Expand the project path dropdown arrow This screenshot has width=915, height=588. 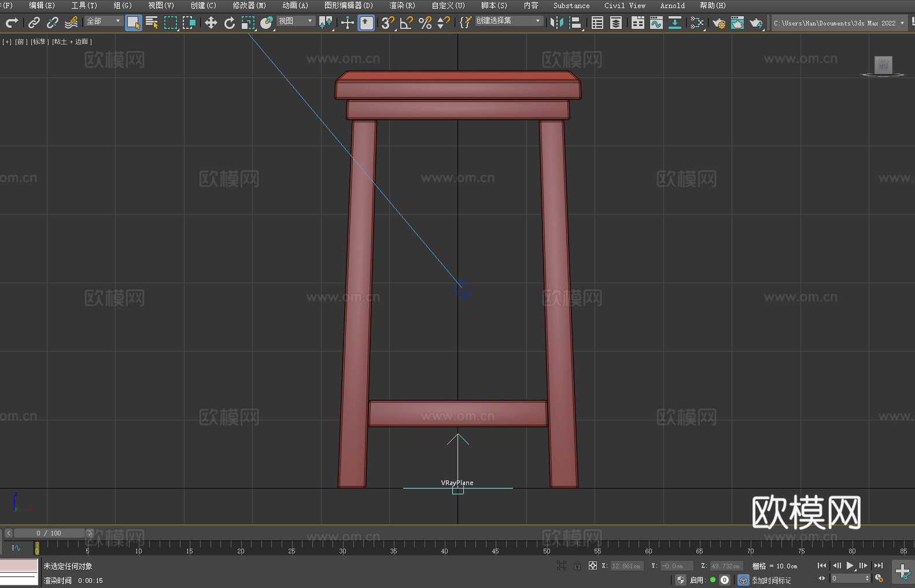coord(902,23)
